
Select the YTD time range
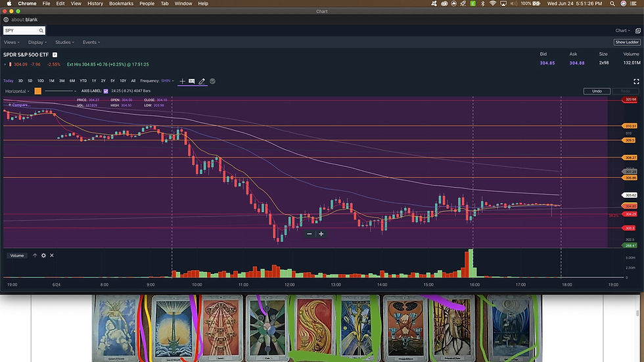(83, 81)
